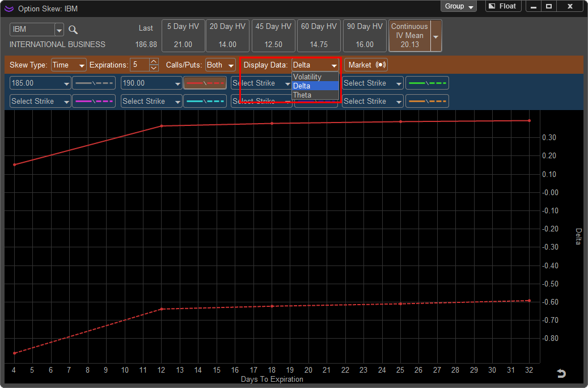588x388 pixels.
Task: Select the 60 Day HV box
Action: click(x=319, y=36)
